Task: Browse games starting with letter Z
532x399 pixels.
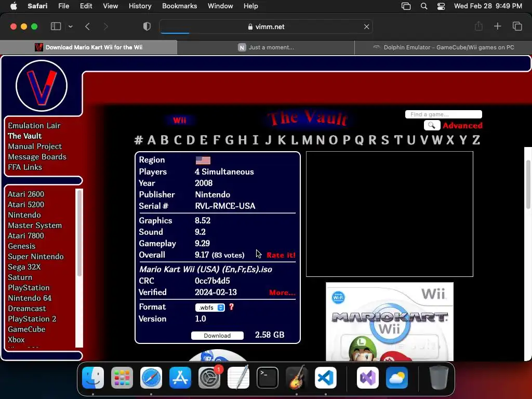Action: click(x=476, y=140)
